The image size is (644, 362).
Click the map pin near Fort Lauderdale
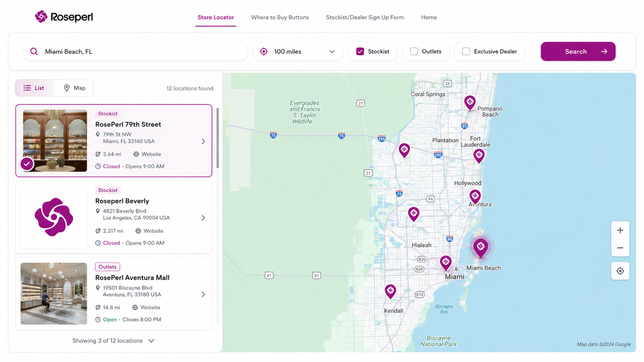(x=479, y=156)
